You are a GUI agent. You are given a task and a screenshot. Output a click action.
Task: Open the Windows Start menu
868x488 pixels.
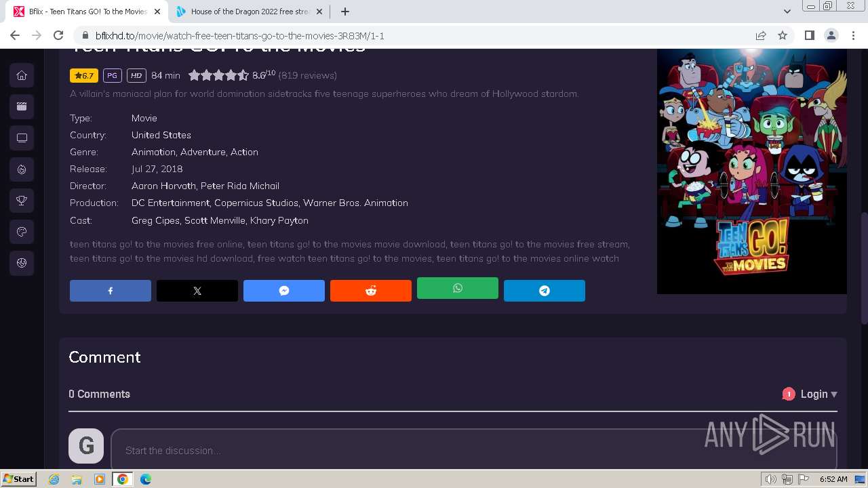[x=18, y=479]
